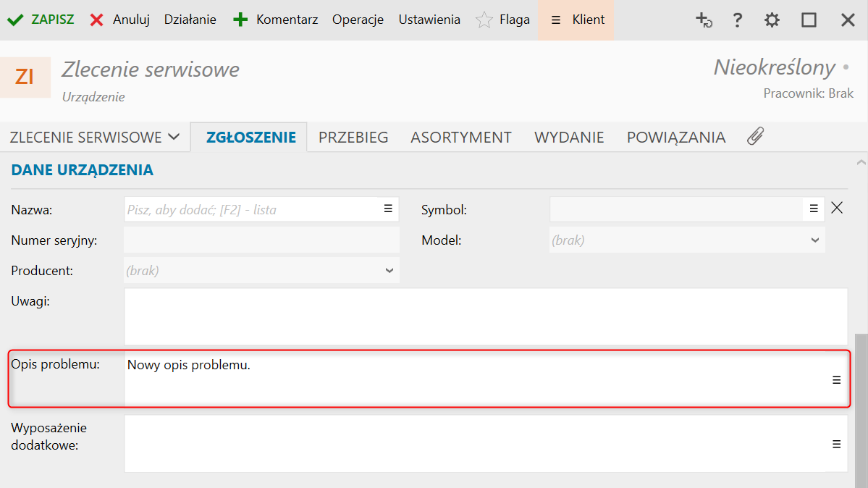Image resolution: width=868 pixels, height=488 pixels.
Task: Open the add-with-refresh plus icon
Action: click(x=704, y=20)
